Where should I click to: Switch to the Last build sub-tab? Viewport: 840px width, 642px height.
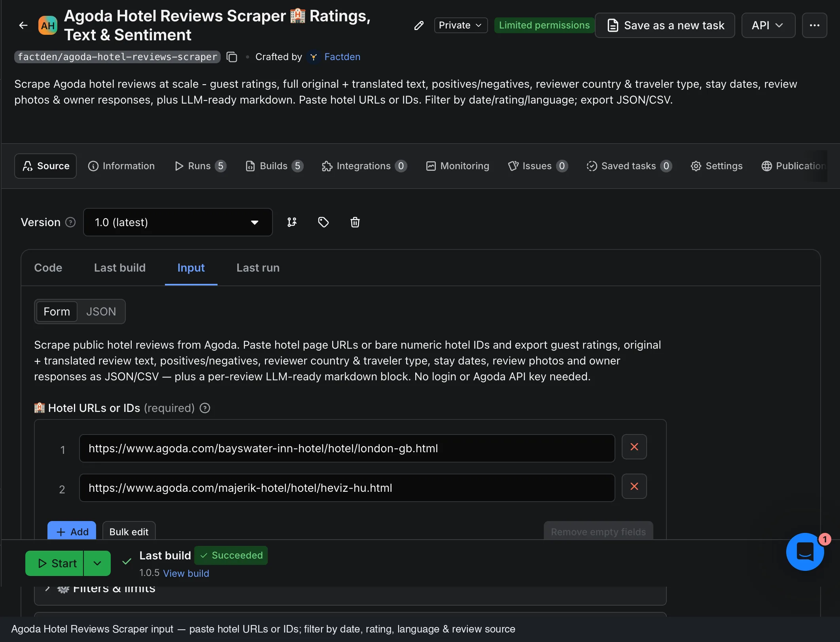[120, 268]
